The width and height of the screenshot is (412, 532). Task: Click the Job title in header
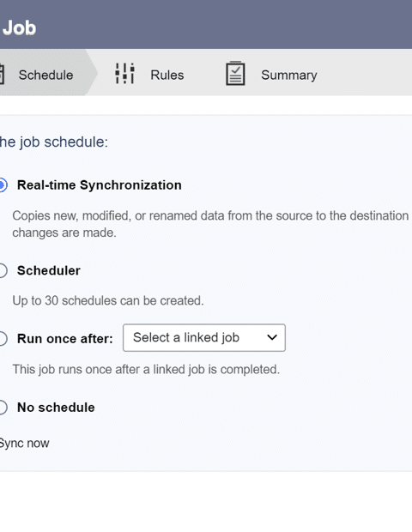[x=19, y=27]
